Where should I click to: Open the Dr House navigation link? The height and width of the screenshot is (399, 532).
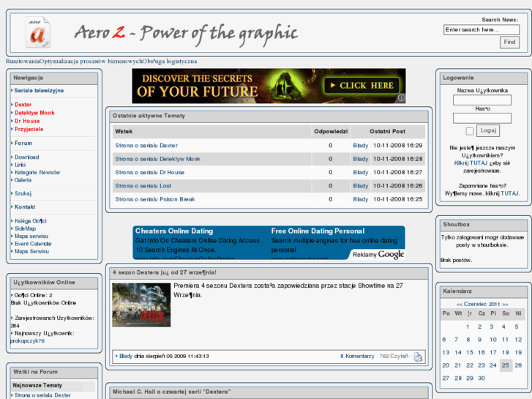(x=27, y=121)
